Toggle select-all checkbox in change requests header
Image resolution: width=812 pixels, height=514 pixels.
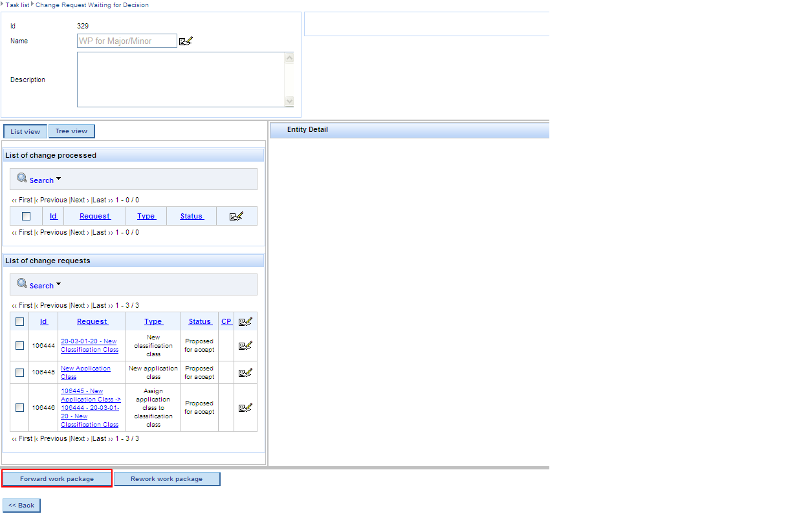(19, 321)
